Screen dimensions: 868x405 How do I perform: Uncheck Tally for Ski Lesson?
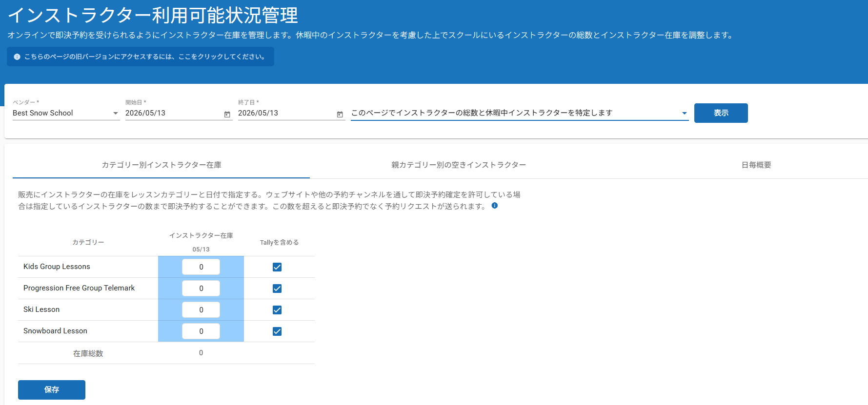pos(277,310)
